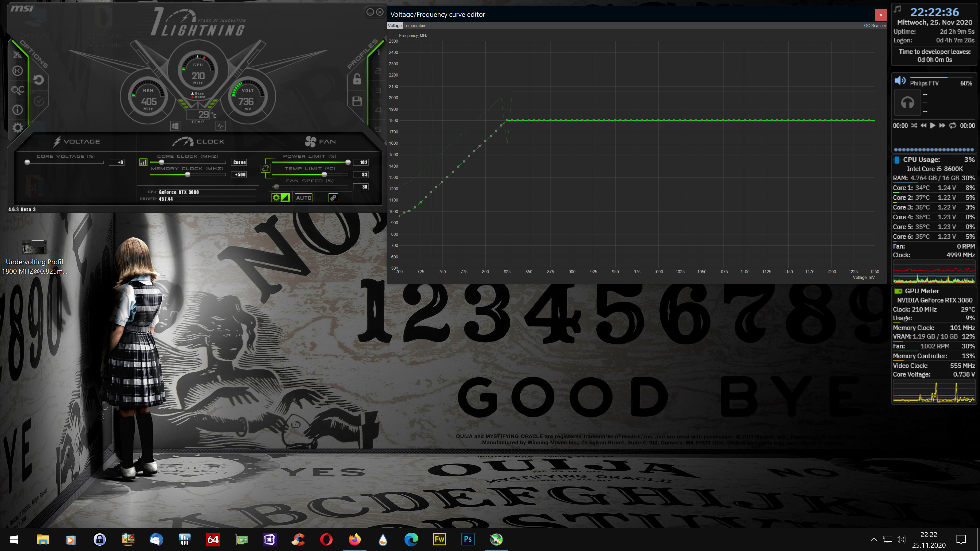Launch the OC Scanner icon in sidebar
The width and height of the screenshot is (980, 551).
point(18,90)
